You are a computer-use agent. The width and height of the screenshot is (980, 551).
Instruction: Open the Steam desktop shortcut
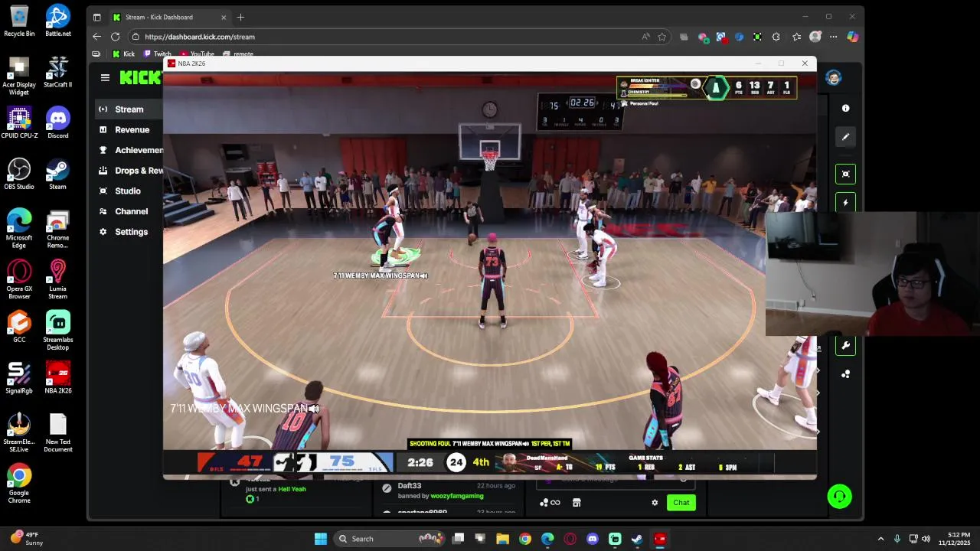[x=57, y=174]
